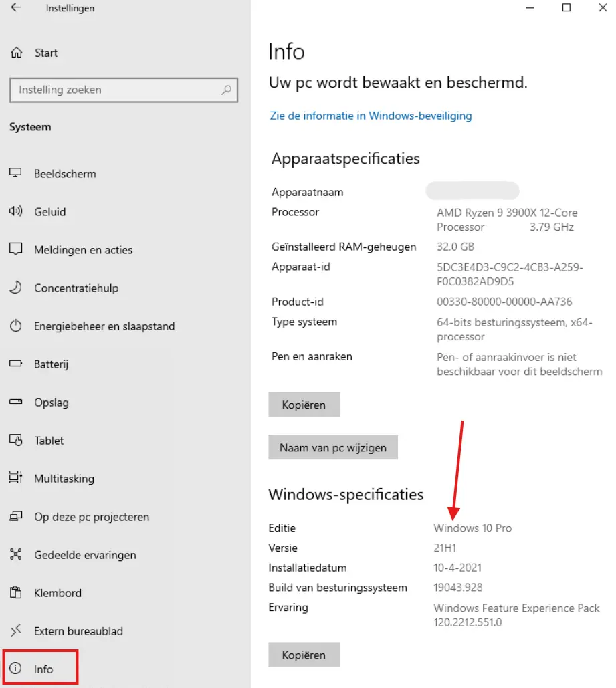The width and height of the screenshot is (616, 688).
Task: Click the Gedeelde ervaringen icon
Action: point(16,554)
